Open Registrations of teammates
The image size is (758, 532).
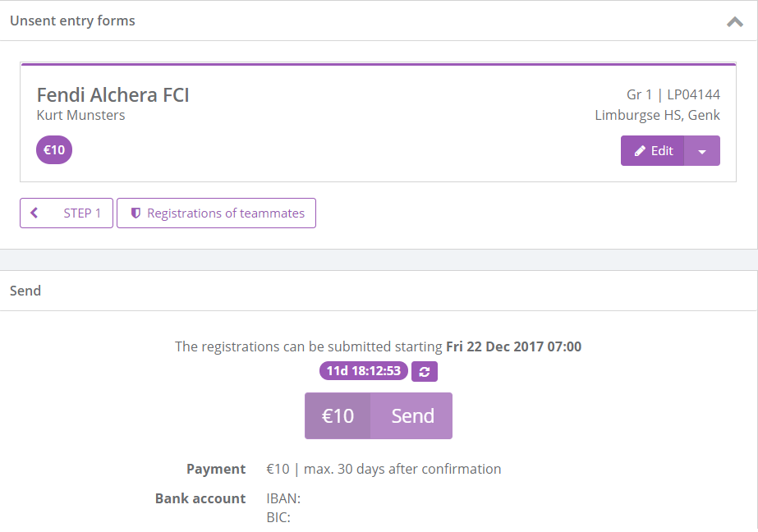225,213
